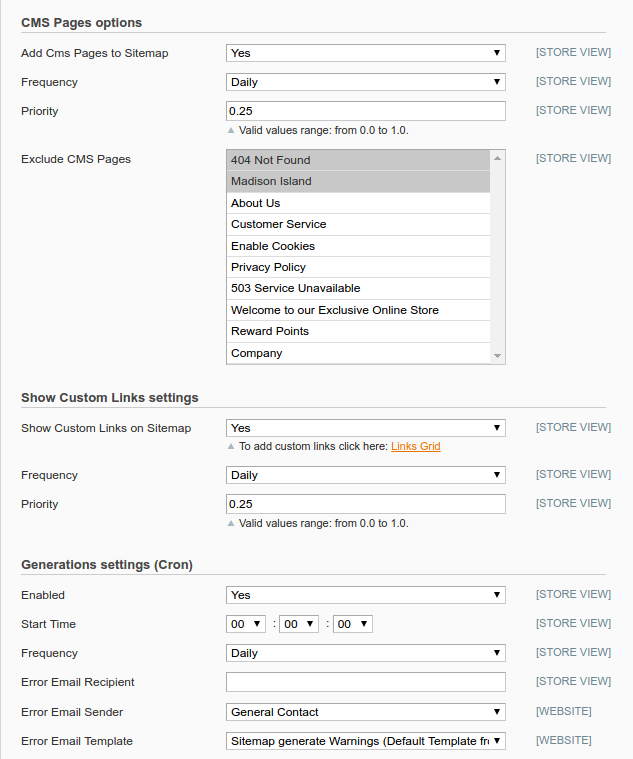Viewport: 633px width, 759px height.
Task: Select Privacy Policy page option
Action: (358, 267)
